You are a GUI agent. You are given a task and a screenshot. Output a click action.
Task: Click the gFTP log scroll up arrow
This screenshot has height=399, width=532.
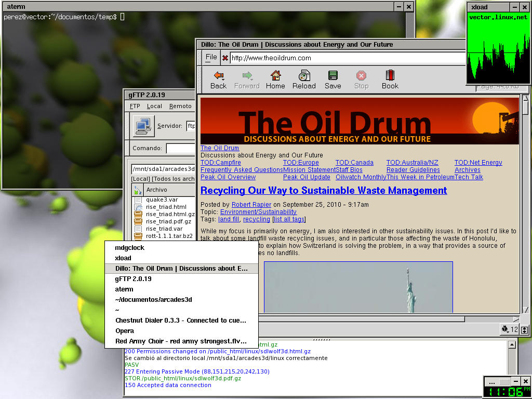click(512, 345)
